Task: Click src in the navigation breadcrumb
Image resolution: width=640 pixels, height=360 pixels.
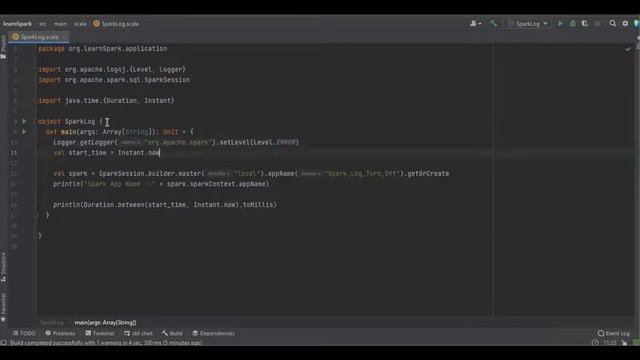Action: [43, 24]
